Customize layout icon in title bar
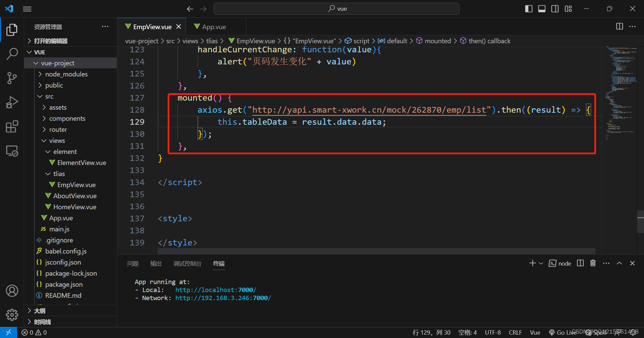Viewport: 644px width, 338px height. click(568, 9)
